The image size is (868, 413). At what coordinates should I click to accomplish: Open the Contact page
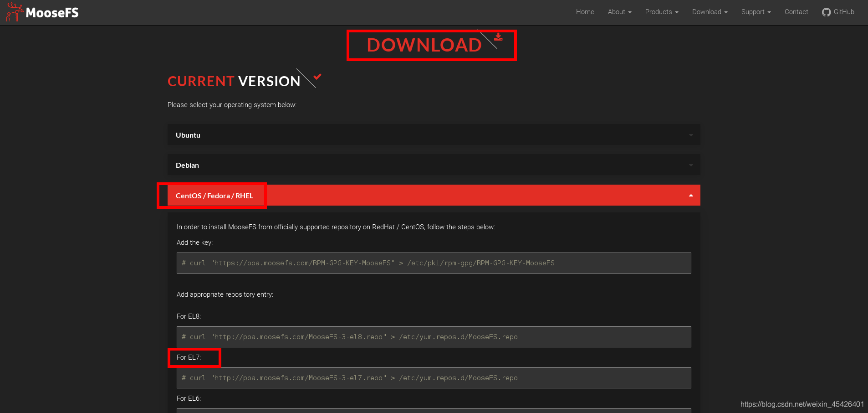tap(796, 12)
